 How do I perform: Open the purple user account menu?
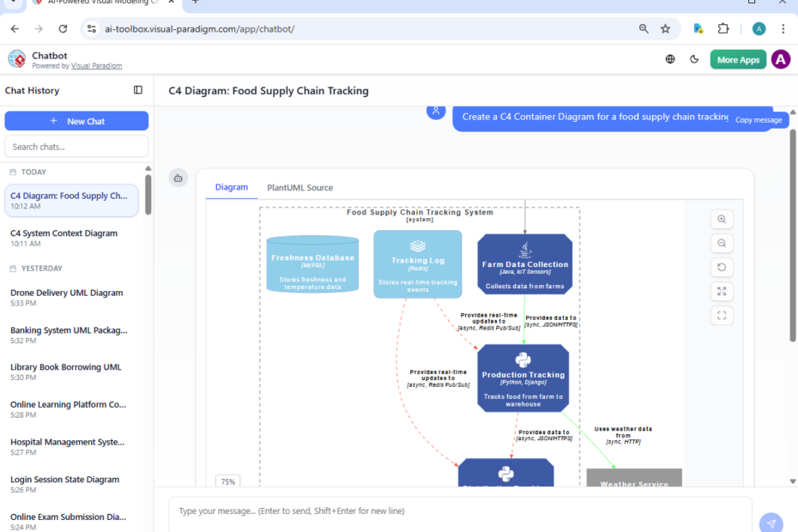pyautogui.click(x=780, y=59)
